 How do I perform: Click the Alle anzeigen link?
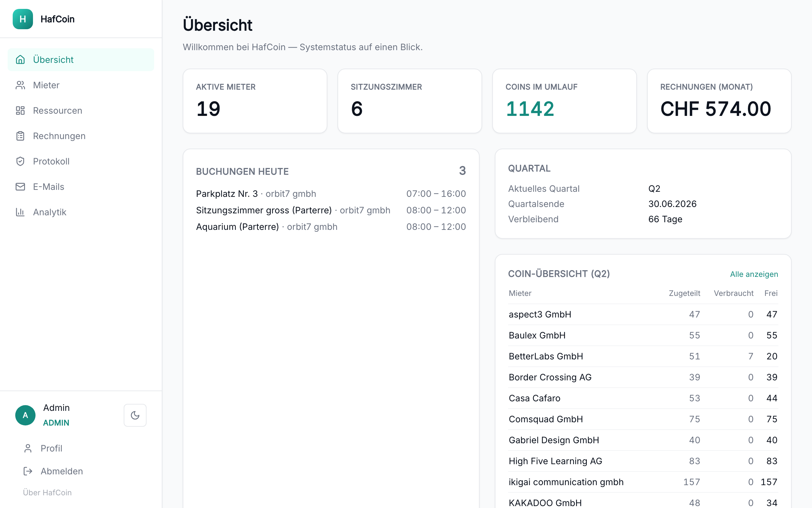754,274
